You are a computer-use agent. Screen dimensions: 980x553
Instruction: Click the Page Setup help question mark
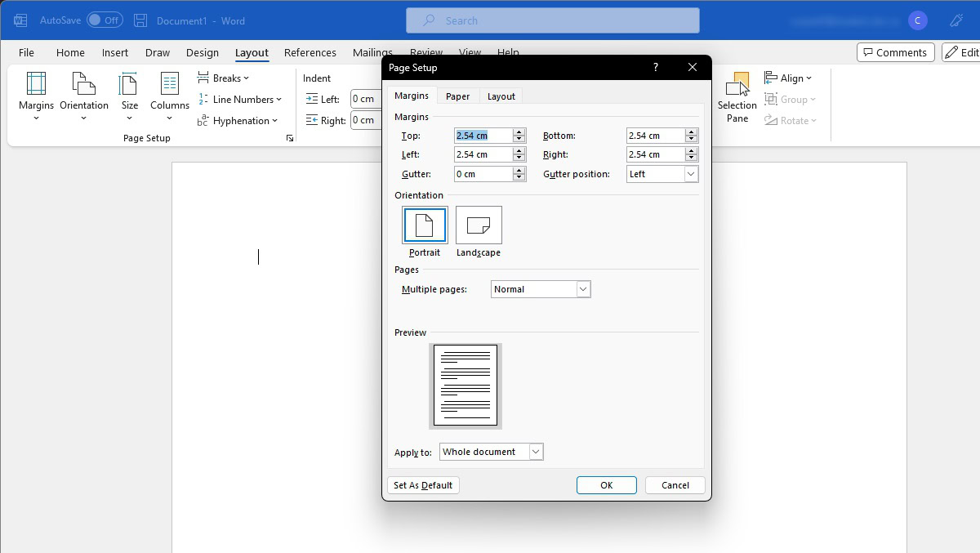click(x=655, y=68)
